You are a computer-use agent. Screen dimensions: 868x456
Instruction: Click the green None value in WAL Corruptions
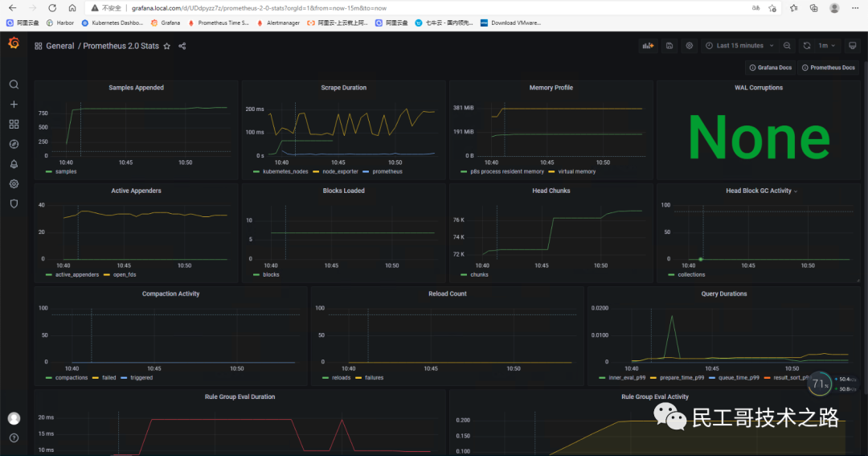(x=759, y=138)
